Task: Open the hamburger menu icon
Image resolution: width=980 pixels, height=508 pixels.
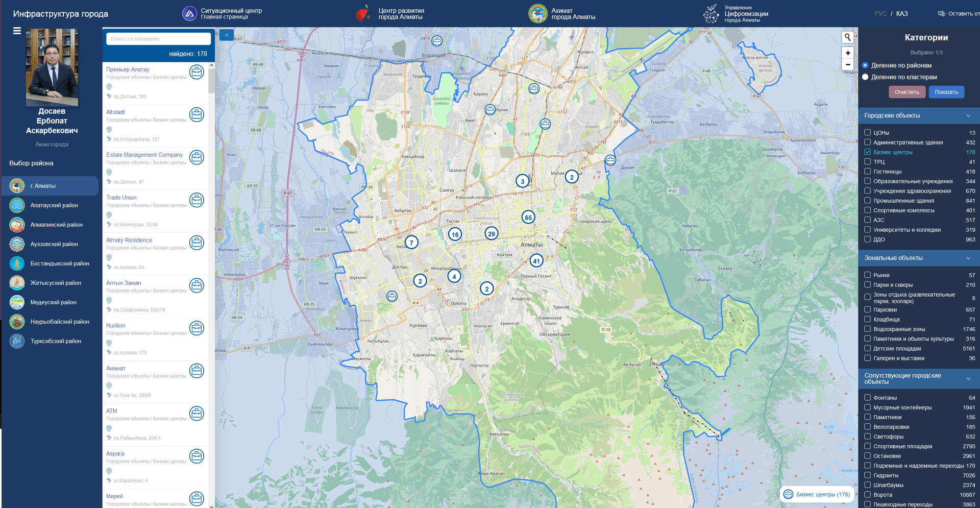Action: (x=17, y=31)
